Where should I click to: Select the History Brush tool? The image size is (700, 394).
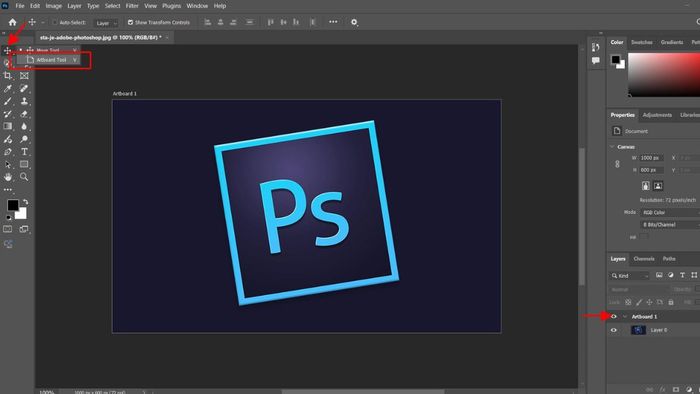click(8, 114)
